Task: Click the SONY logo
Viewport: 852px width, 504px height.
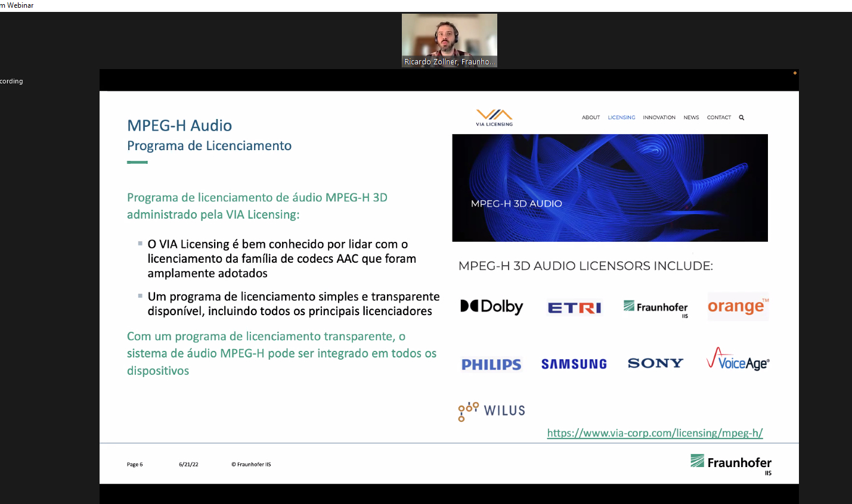Action: [655, 363]
